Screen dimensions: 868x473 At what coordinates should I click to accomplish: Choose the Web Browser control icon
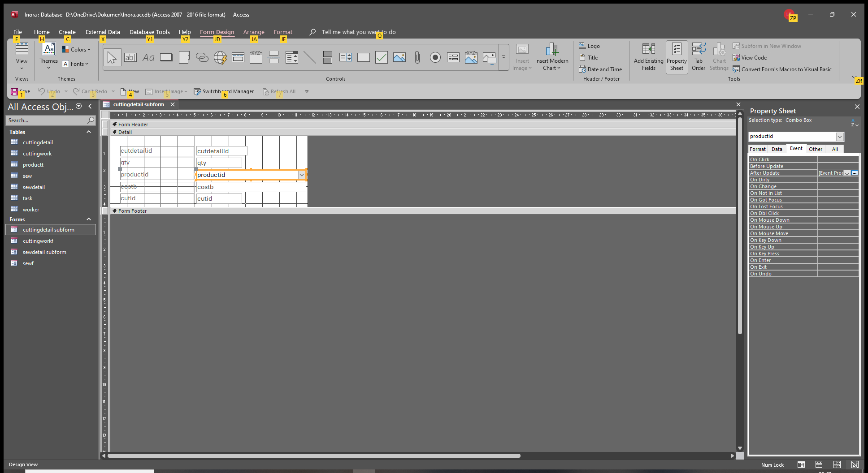[x=220, y=57]
